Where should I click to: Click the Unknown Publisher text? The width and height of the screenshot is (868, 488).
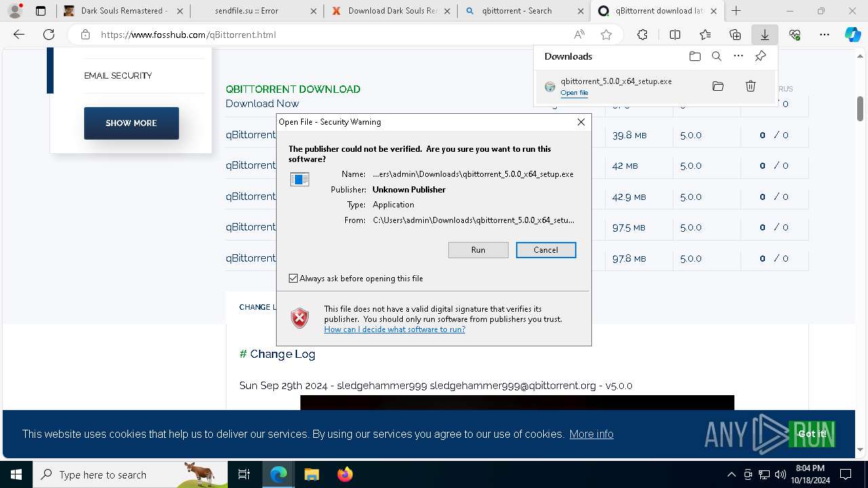(x=409, y=190)
